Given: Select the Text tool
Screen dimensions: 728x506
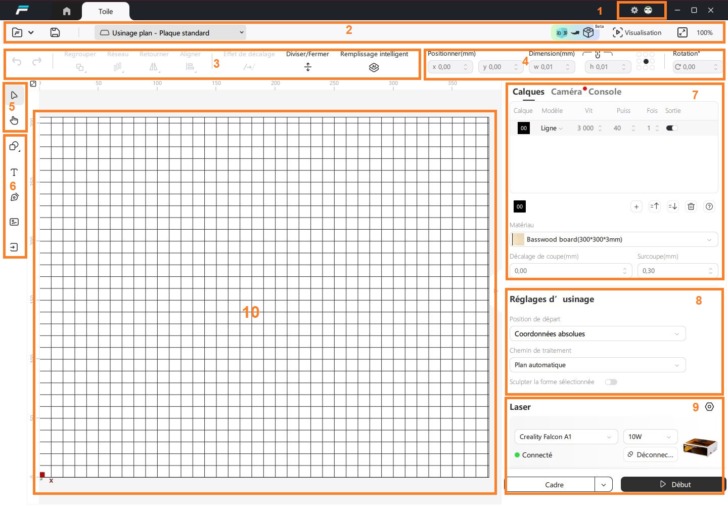Looking at the screenshot, I should pos(14,172).
